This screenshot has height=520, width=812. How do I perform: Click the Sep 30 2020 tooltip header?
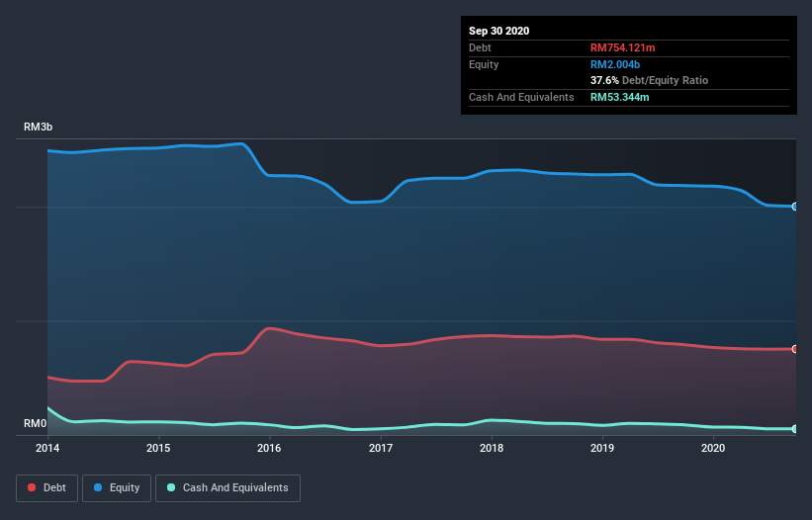(x=498, y=31)
